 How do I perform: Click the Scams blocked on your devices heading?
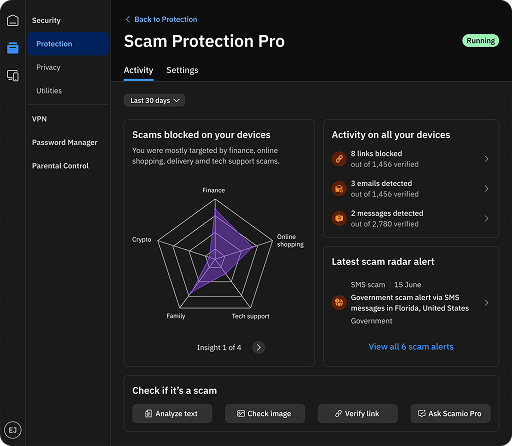click(x=201, y=135)
